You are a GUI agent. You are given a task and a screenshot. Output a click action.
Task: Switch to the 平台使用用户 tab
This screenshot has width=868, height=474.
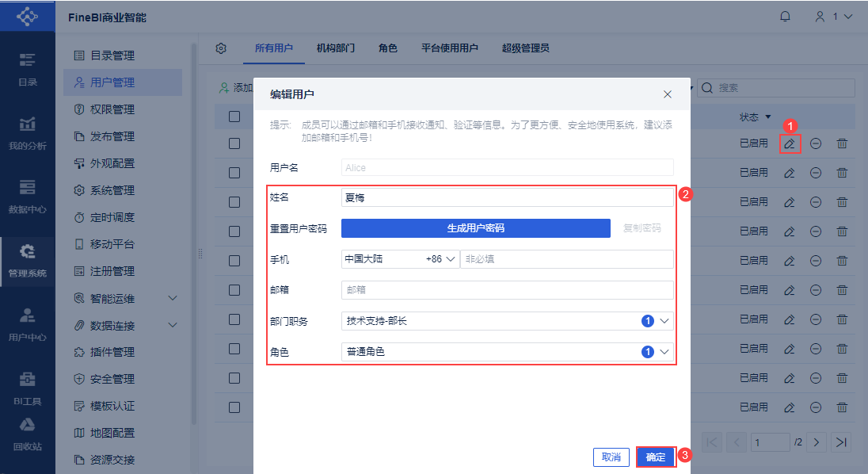[450, 48]
